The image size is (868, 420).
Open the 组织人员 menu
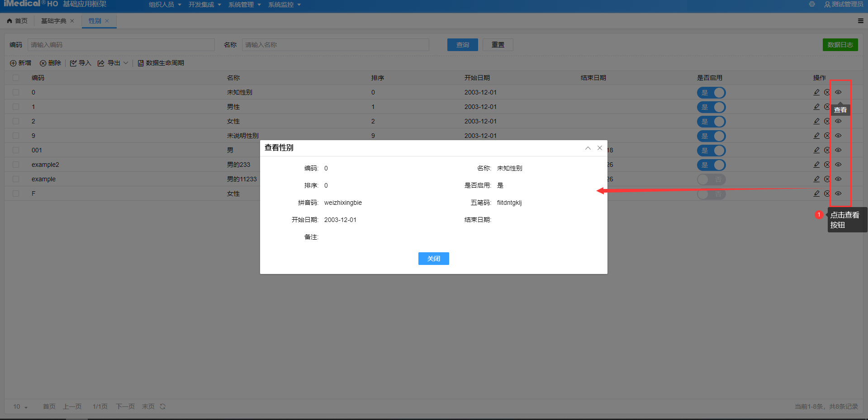point(165,5)
